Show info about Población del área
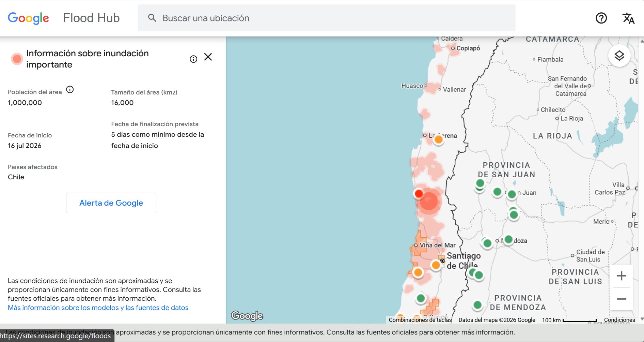This screenshot has width=644, height=342. coord(70,90)
